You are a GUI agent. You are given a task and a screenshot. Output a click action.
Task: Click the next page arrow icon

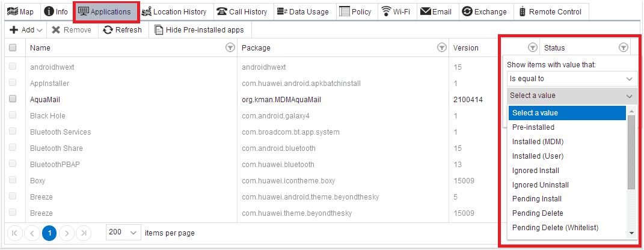click(x=67, y=233)
